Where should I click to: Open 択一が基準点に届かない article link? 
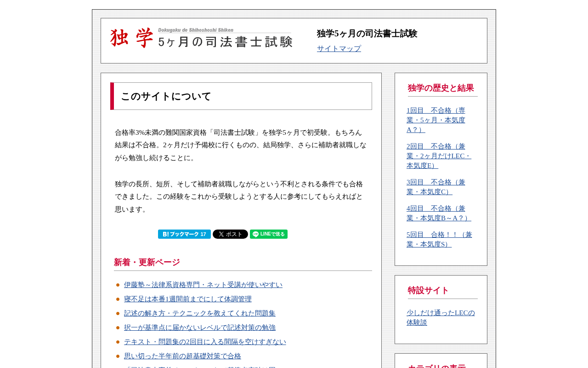click(200, 328)
